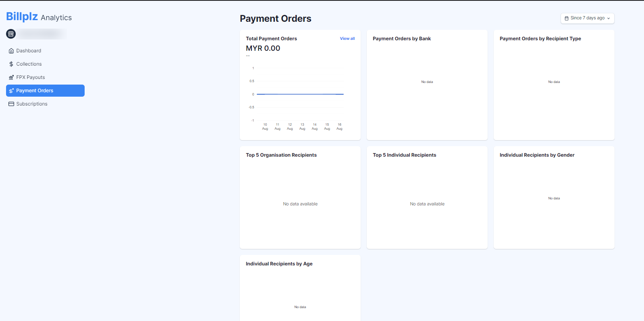This screenshot has width=644, height=321.
Task: Click the Analytics label beside logo
Action: point(56,18)
